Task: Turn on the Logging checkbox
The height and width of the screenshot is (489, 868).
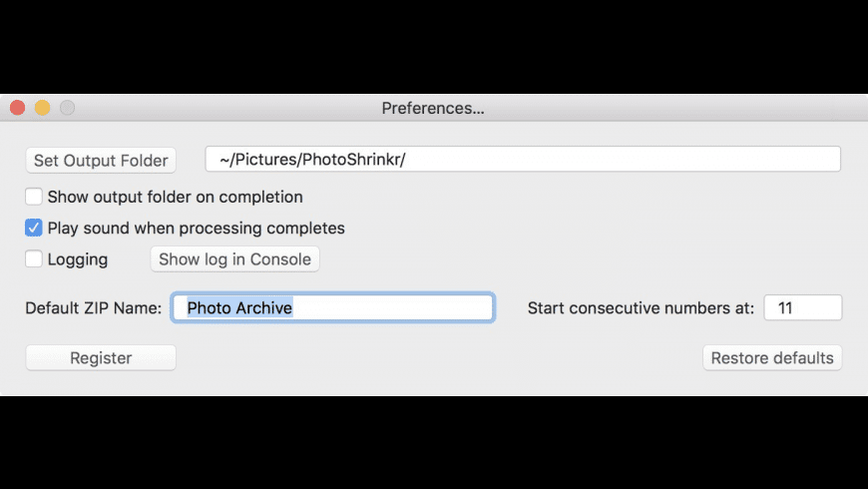Action: tap(34, 258)
